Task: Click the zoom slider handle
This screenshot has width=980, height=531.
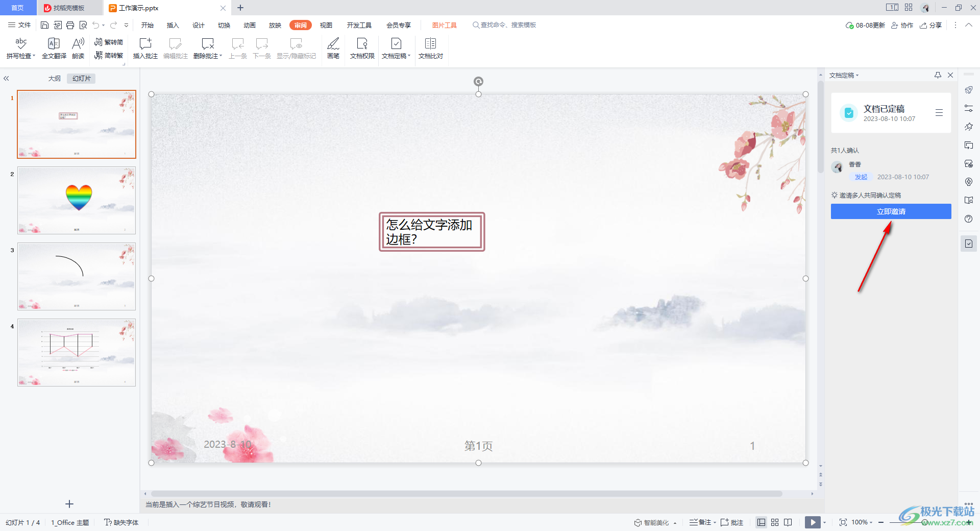Action: (x=925, y=522)
